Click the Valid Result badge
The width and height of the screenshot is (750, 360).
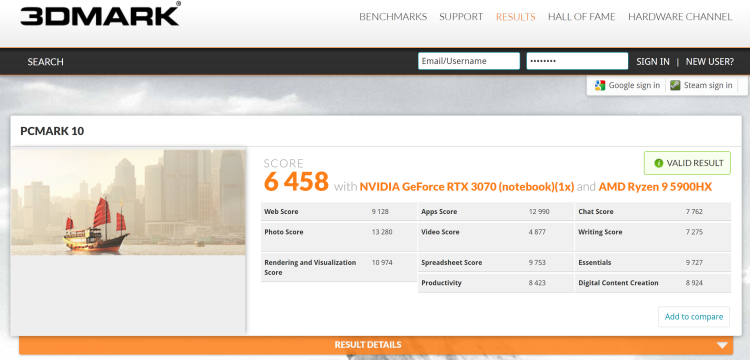click(x=687, y=163)
